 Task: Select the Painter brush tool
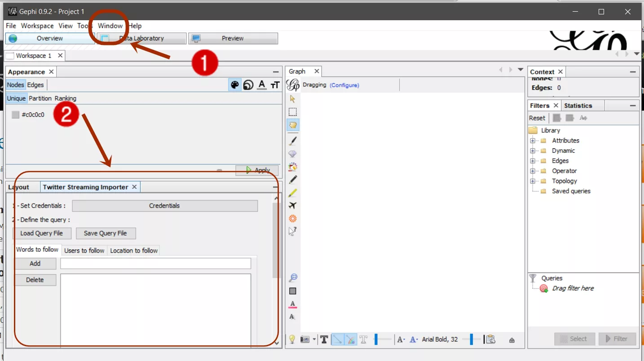(x=293, y=141)
